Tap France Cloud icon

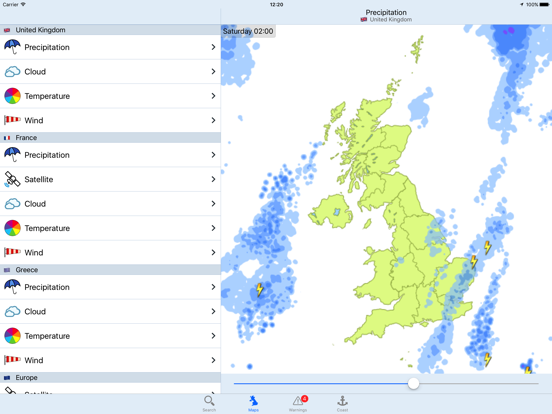click(x=12, y=203)
